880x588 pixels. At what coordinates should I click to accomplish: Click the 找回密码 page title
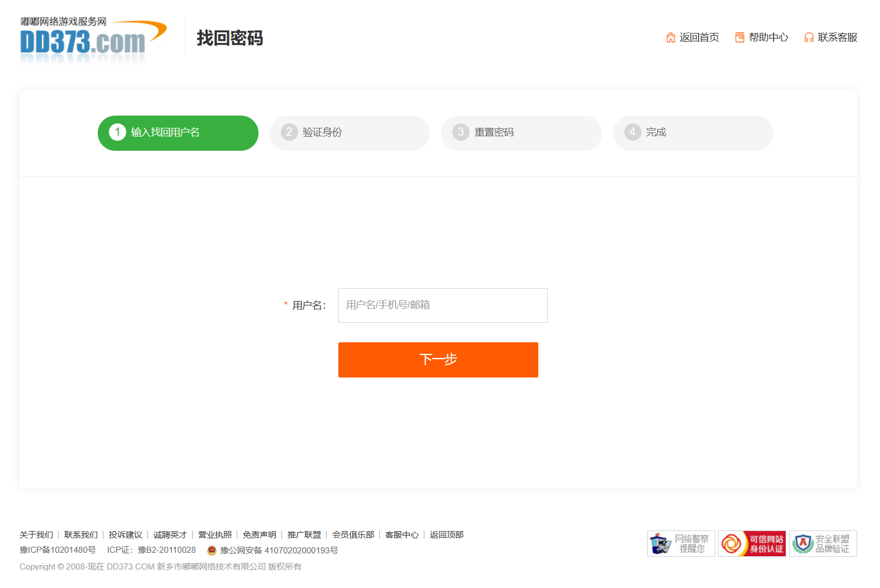tap(229, 38)
